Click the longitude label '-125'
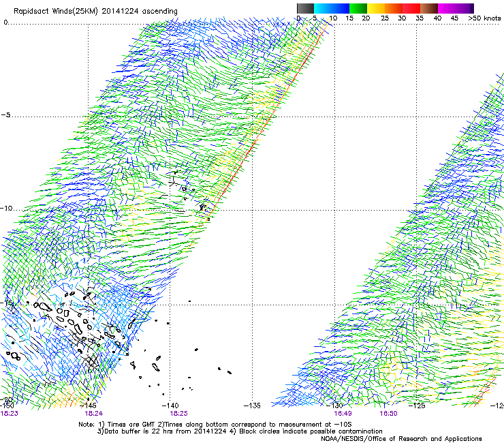504x443 pixels. pyautogui.click(x=417, y=406)
